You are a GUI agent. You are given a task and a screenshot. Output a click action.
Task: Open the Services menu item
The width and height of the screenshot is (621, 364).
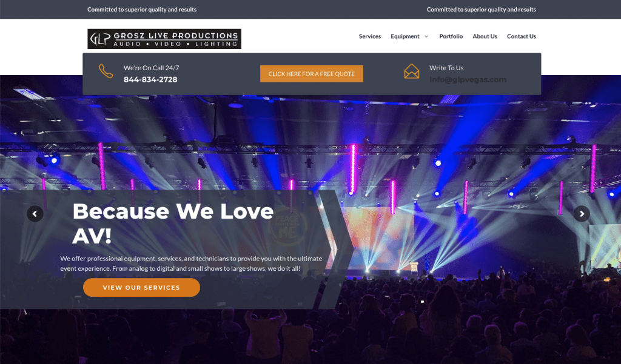[x=369, y=36]
